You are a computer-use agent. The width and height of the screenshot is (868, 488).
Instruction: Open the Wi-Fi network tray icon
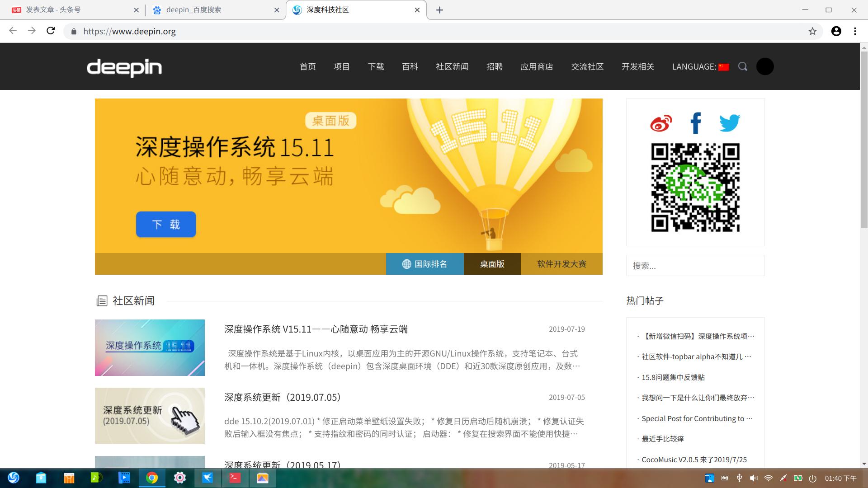[769, 478]
